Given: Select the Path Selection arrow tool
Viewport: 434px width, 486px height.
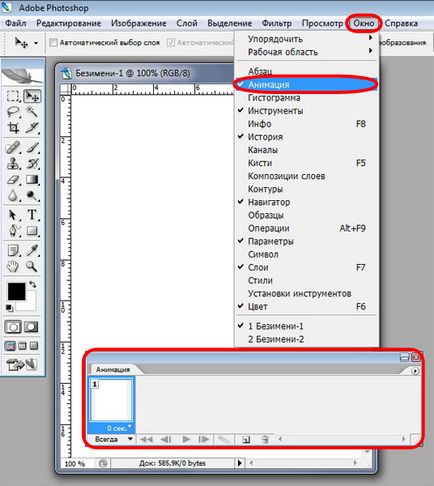Looking at the screenshot, I should click(13, 215).
